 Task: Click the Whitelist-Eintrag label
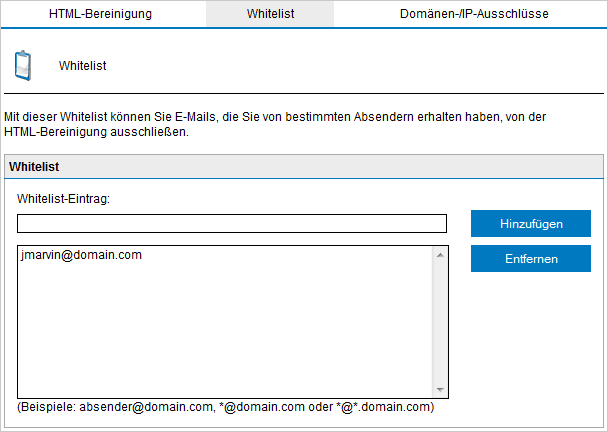63,198
